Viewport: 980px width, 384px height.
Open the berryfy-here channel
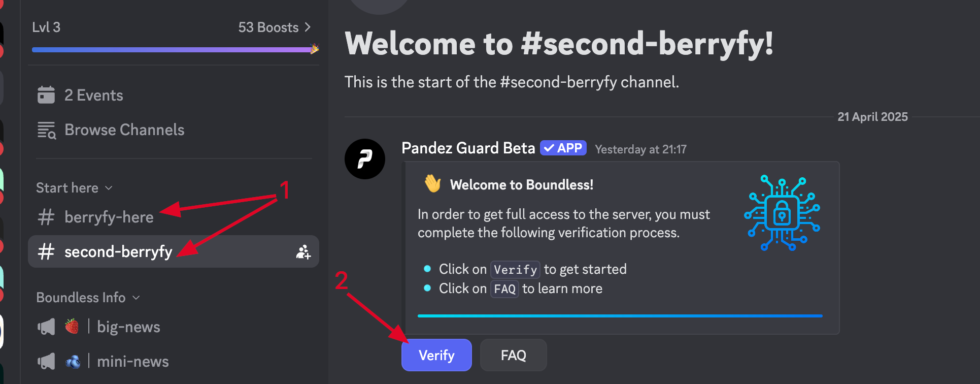pyautogui.click(x=109, y=217)
